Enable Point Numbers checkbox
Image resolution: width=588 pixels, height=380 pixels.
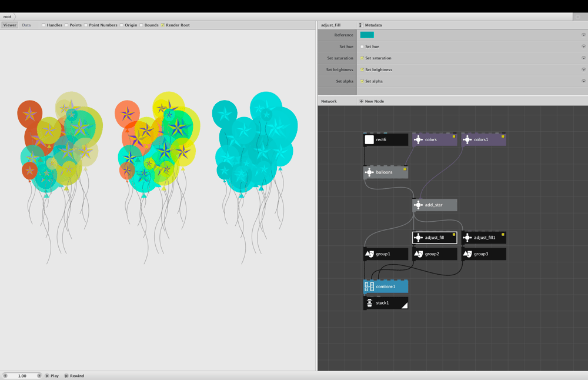pos(86,25)
